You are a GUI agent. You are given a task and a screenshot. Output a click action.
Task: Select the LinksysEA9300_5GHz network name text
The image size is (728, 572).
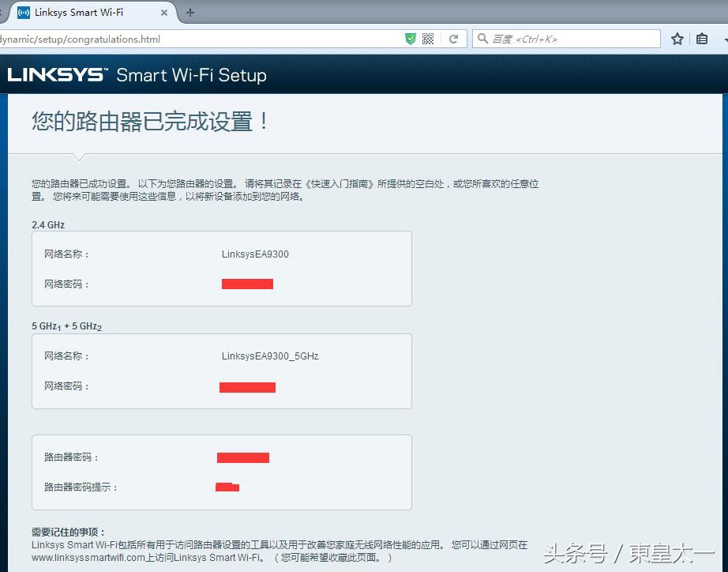(x=269, y=356)
